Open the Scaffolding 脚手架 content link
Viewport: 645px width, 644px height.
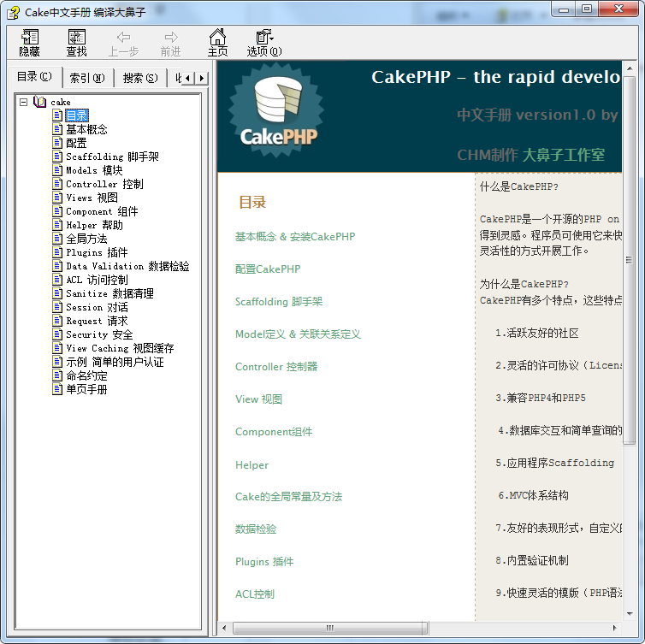click(278, 302)
